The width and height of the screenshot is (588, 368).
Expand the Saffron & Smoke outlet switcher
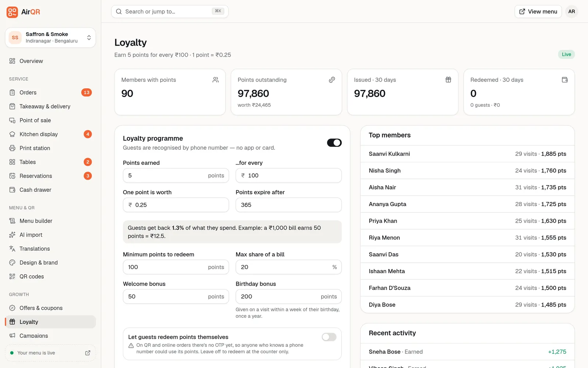tap(50, 38)
